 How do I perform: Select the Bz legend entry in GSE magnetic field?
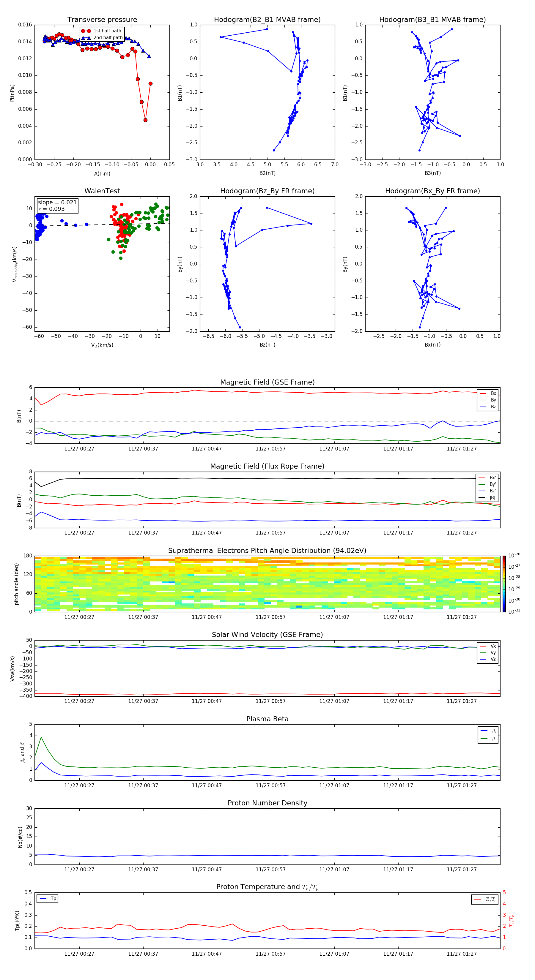[488, 407]
